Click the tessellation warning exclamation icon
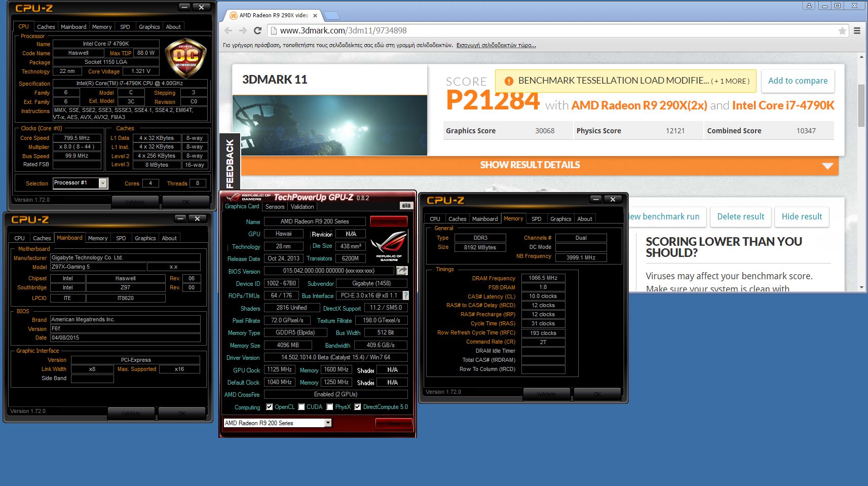The image size is (868, 486). (509, 81)
